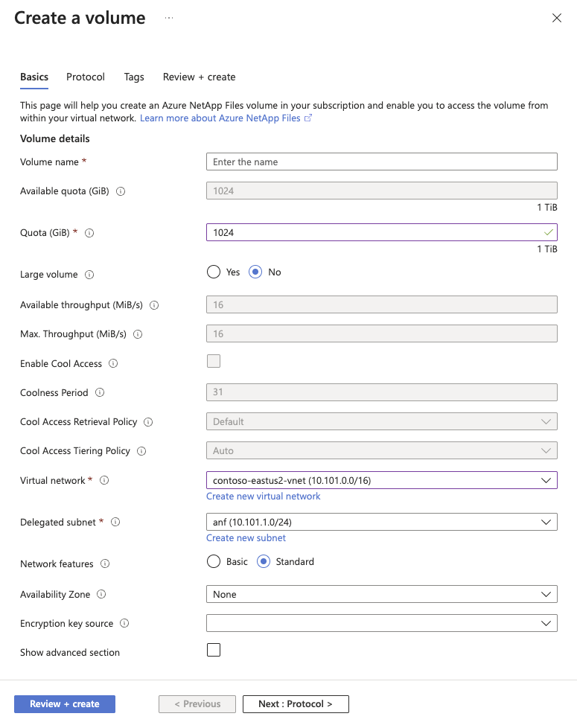Click info icon next to Max. Throughput

(138, 334)
